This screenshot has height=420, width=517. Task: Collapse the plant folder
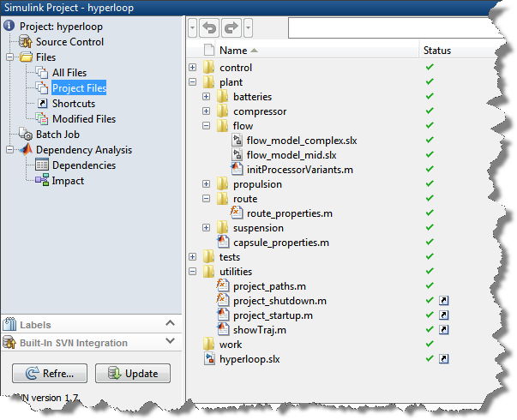(x=192, y=82)
